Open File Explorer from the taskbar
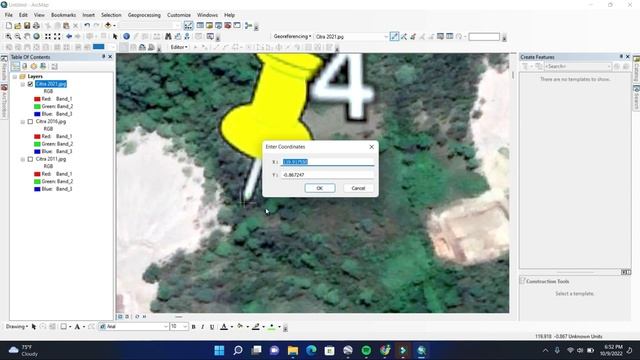Image resolution: width=640 pixels, height=360 pixels. 293,350
